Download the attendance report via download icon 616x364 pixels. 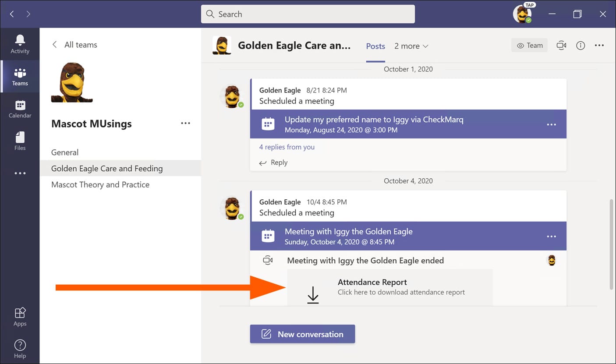(x=313, y=293)
